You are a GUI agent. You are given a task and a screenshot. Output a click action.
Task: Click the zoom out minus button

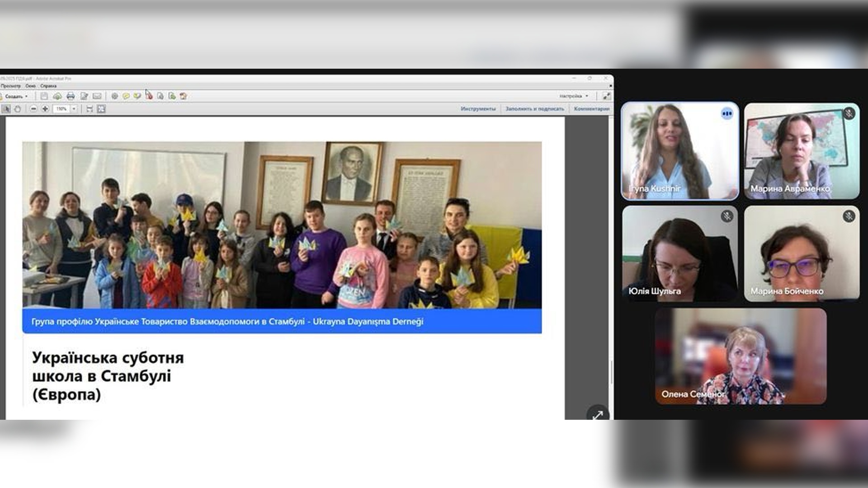pos(33,109)
